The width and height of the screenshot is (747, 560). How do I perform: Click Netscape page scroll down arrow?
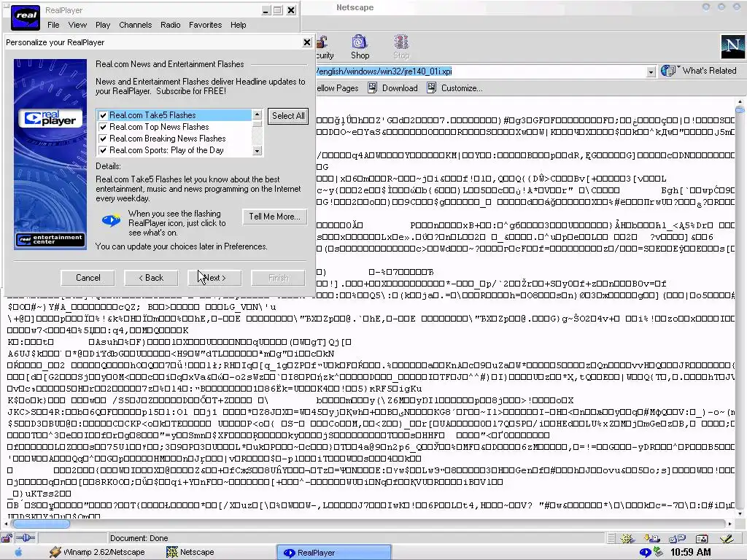(740, 513)
